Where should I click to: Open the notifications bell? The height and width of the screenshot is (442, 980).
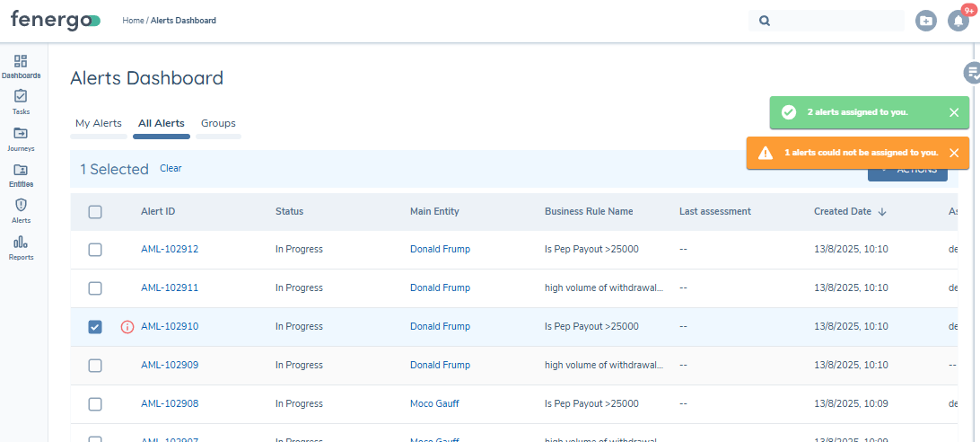point(958,21)
